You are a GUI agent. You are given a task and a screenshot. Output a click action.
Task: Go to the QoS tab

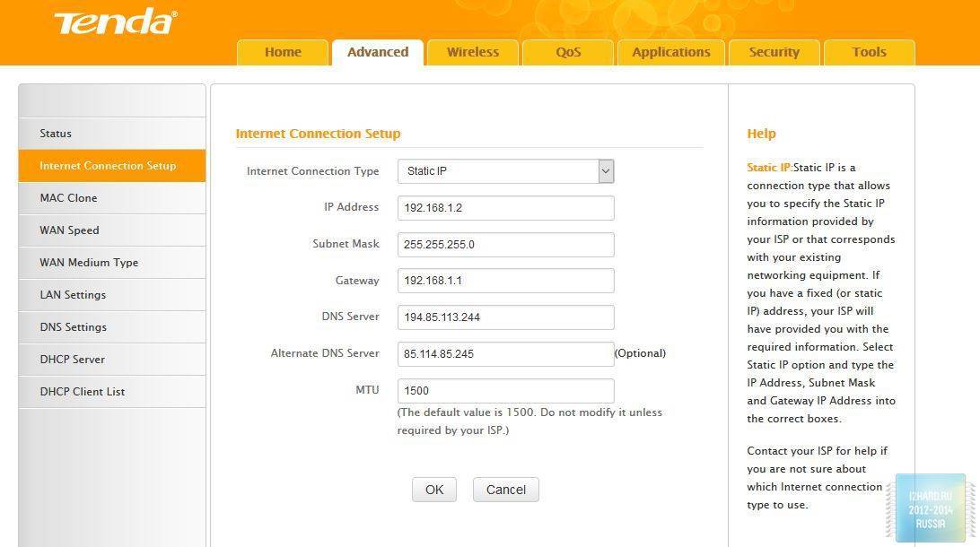coord(568,52)
